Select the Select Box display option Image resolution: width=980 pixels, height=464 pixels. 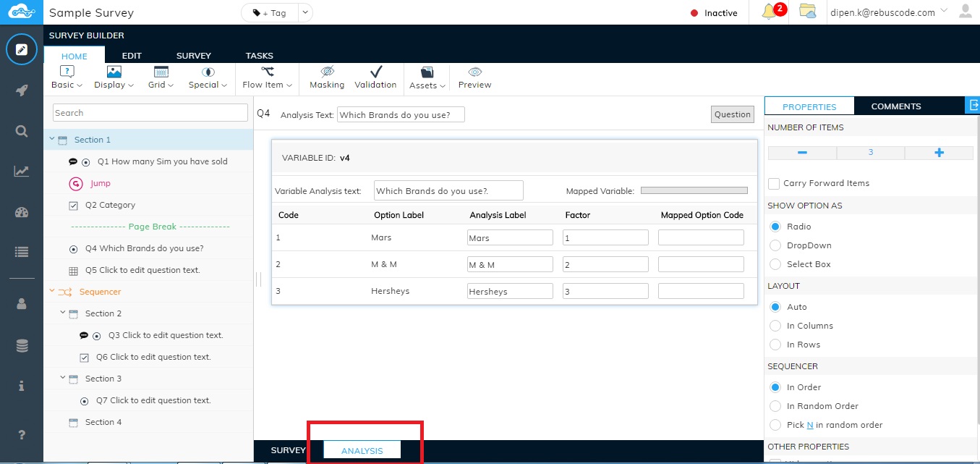point(775,264)
